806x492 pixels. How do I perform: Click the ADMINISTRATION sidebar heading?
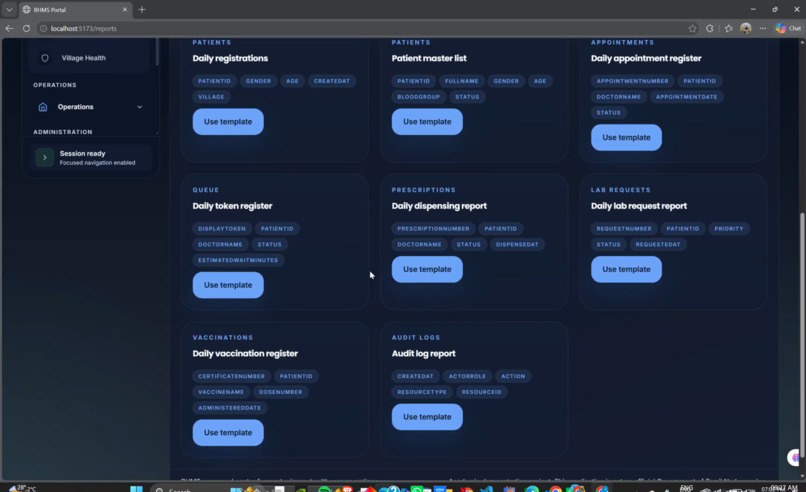(63, 132)
